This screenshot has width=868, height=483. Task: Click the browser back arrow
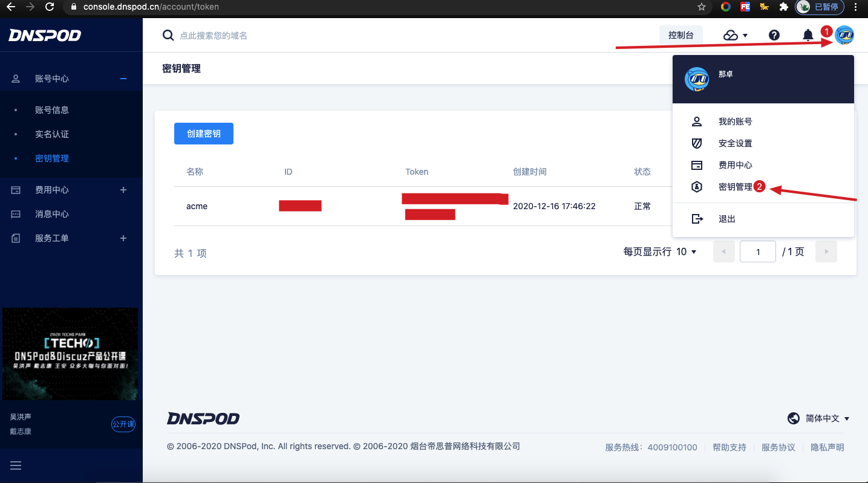(x=11, y=7)
